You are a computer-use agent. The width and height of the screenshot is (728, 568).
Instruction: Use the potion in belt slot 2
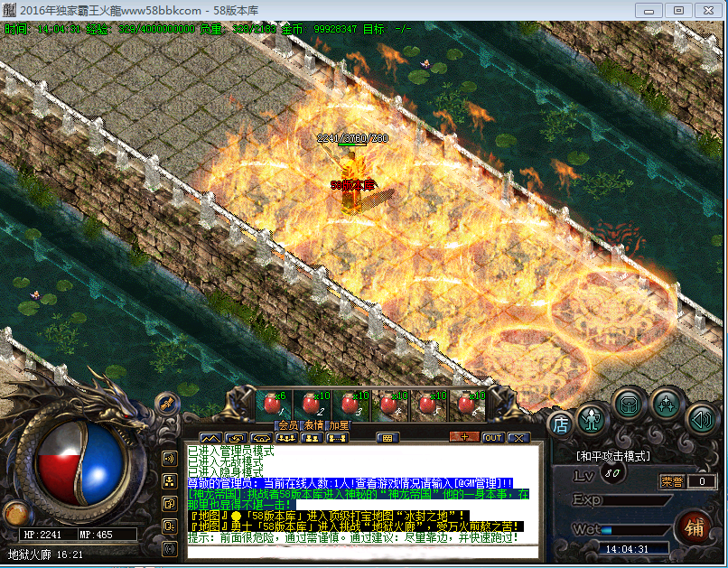point(313,405)
